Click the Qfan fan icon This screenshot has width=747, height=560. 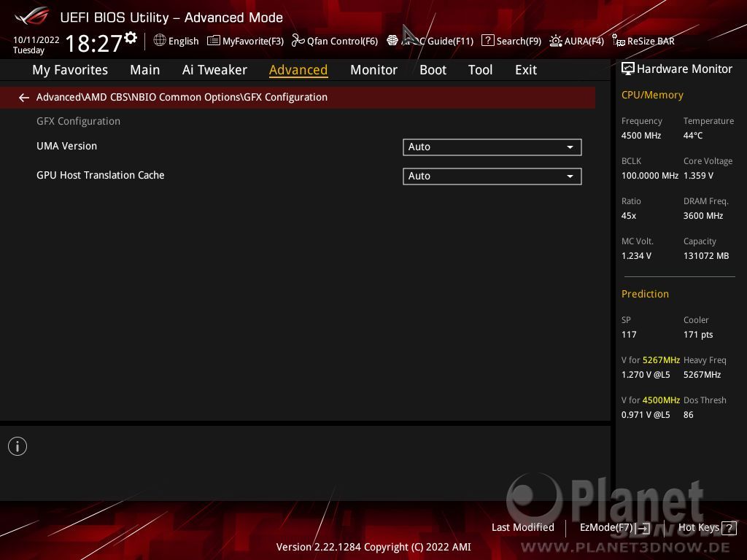pyautogui.click(x=298, y=41)
